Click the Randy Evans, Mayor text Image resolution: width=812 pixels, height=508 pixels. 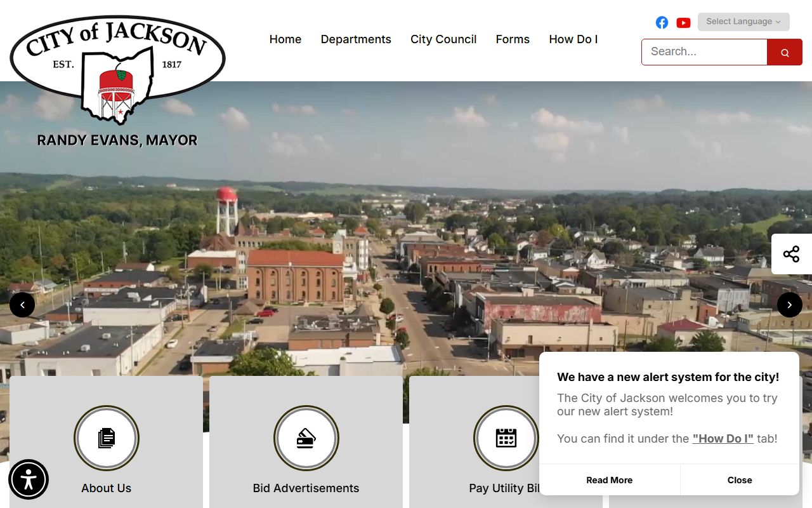click(x=117, y=140)
